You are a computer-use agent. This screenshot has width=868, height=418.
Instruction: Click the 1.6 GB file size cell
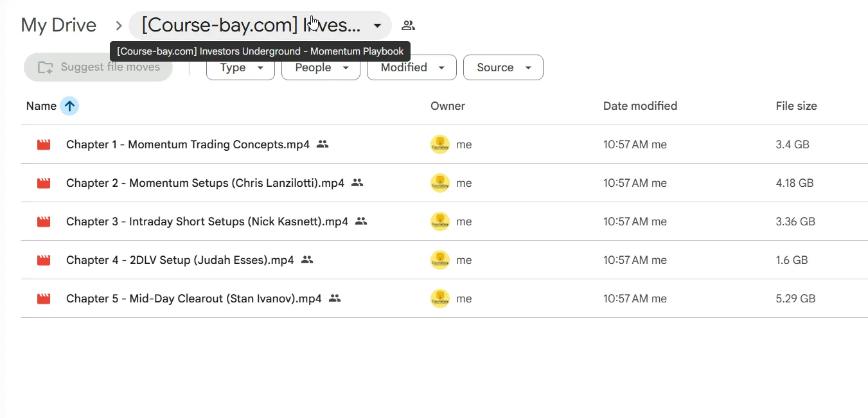click(x=792, y=260)
